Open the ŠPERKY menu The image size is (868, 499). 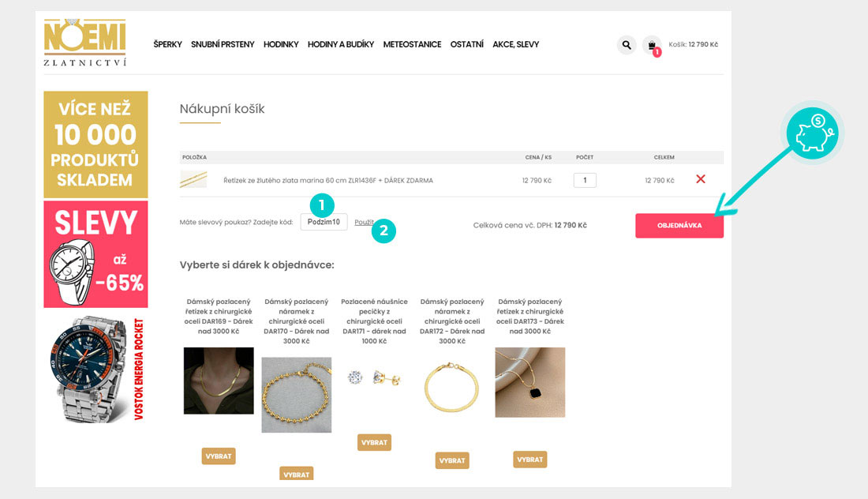point(168,44)
